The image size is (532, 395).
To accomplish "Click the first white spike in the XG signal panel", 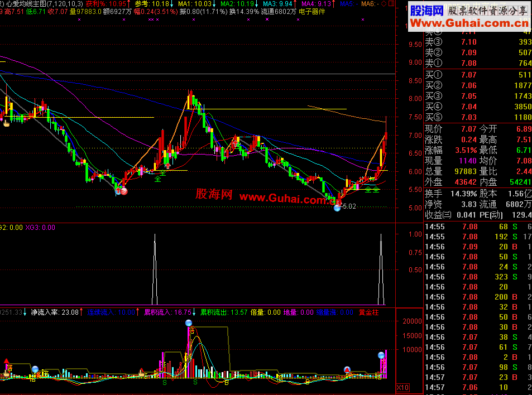I will pyautogui.click(x=155, y=269).
